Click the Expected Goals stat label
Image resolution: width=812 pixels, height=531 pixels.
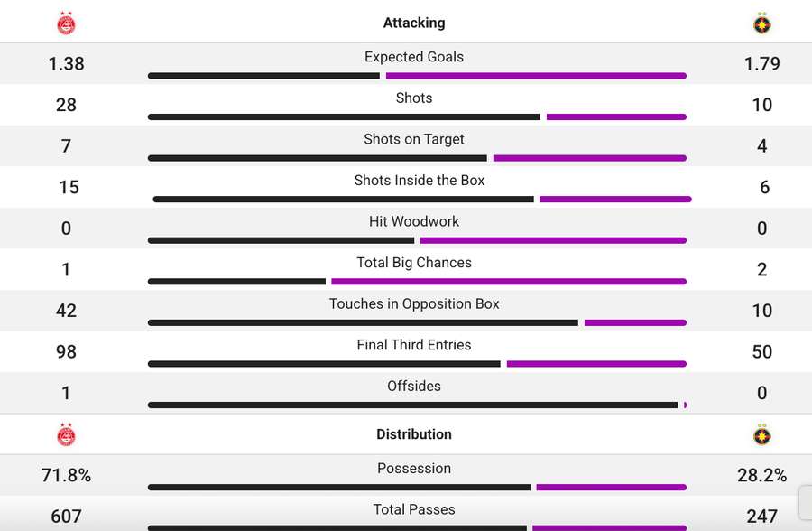tap(414, 57)
